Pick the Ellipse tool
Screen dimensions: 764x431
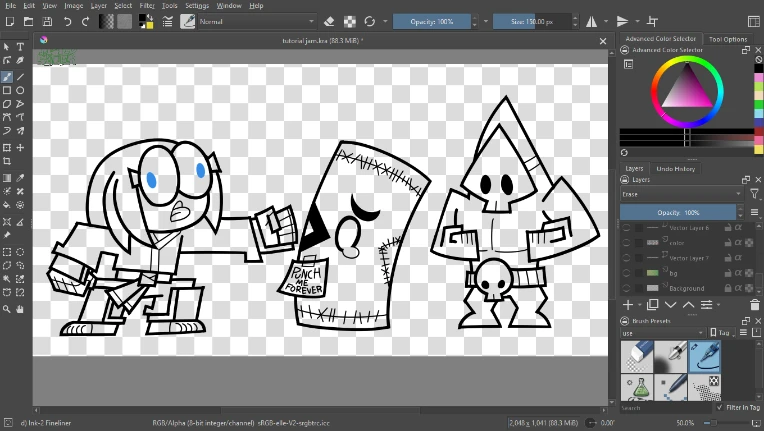[x=20, y=90]
